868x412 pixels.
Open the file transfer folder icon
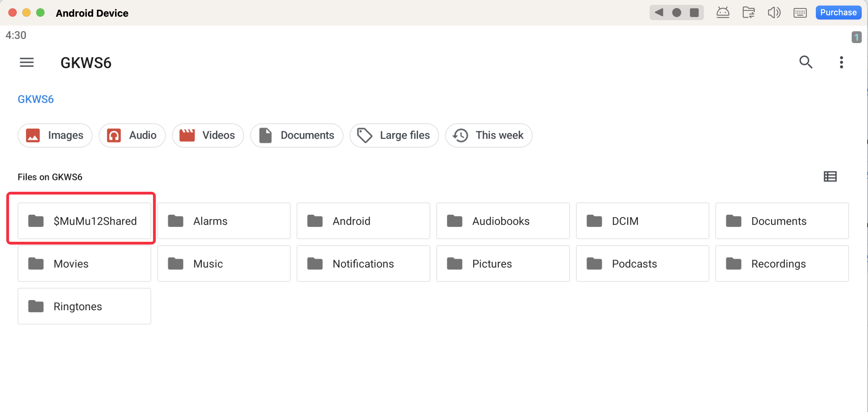point(748,13)
